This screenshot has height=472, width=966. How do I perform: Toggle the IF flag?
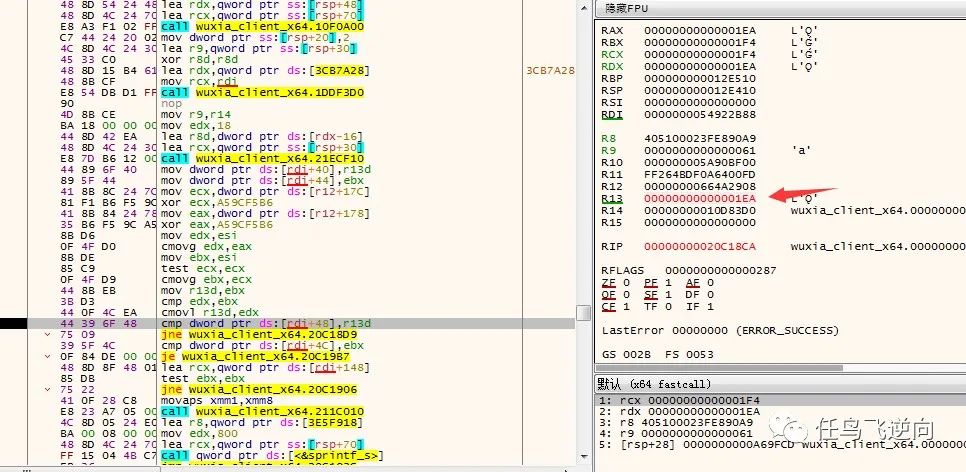pos(699,306)
